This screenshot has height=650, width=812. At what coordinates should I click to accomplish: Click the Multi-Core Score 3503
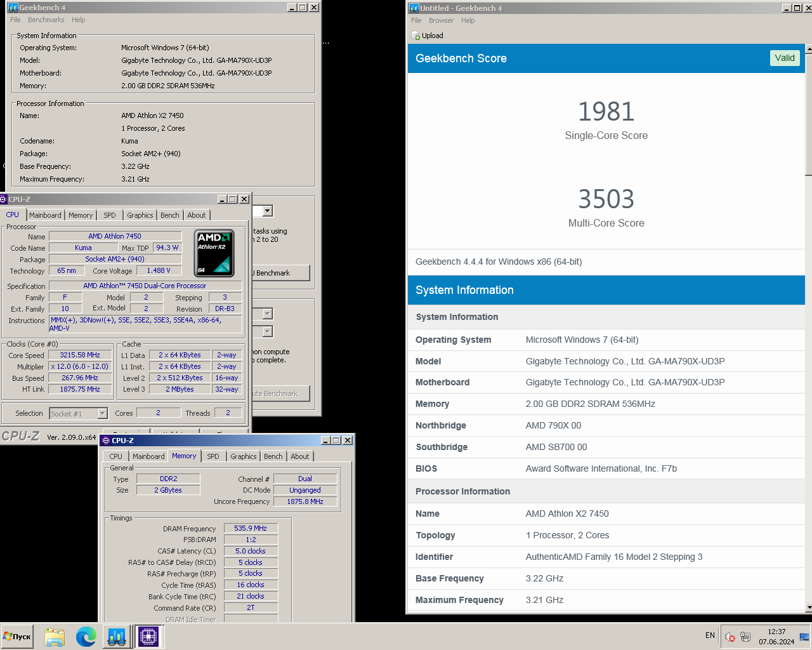606,199
